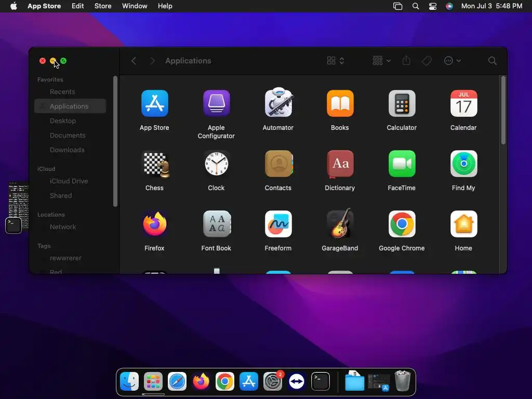
Task: Click the Automator robot icon
Action: tap(278, 102)
